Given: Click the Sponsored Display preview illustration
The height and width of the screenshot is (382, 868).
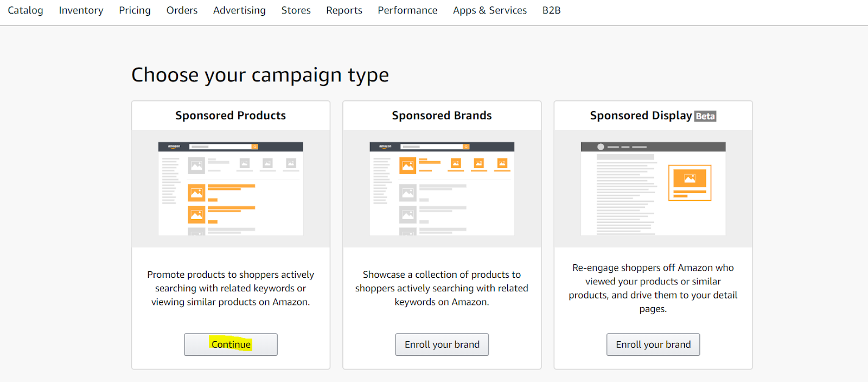Looking at the screenshot, I should (x=653, y=189).
